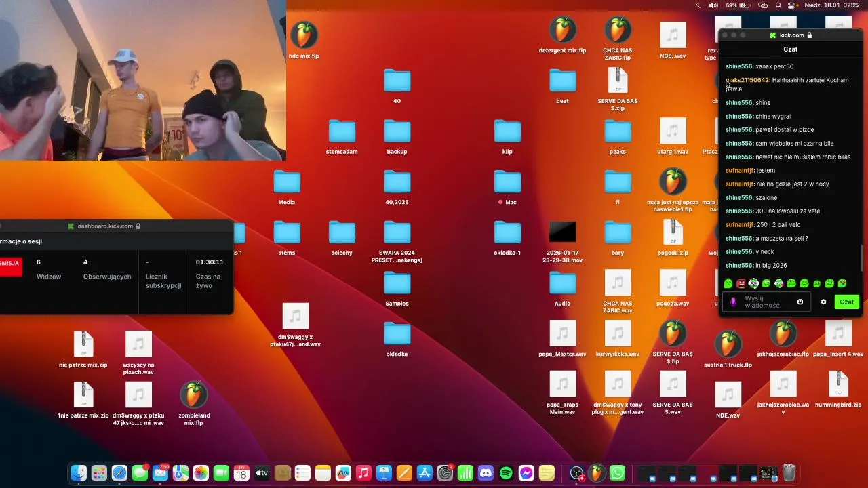Click the green Czat send button
868x488 pixels.
click(x=847, y=302)
